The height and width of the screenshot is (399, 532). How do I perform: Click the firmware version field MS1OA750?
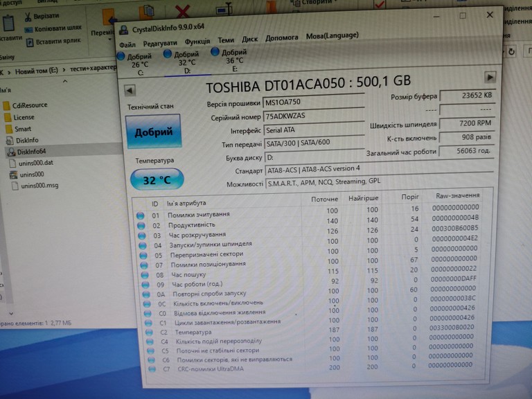tap(314, 101)
